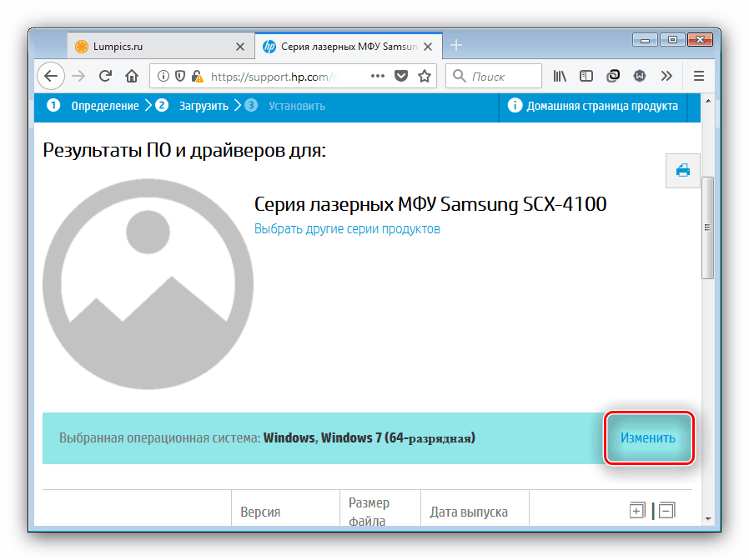This screenshot has height=560, width=749.
Task: Save the page to Pocket
Action: (x=401, y=77)
